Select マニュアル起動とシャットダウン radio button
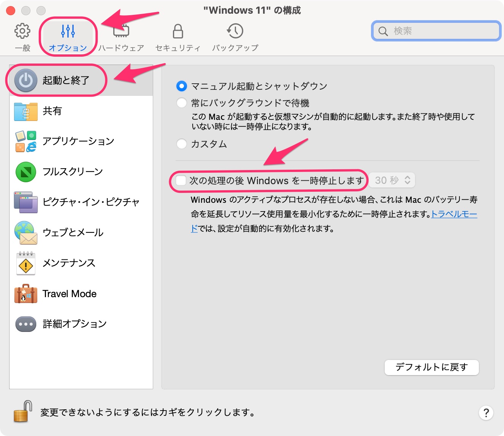The height and width of the screenshot is (436, 504). pos(182,86)
